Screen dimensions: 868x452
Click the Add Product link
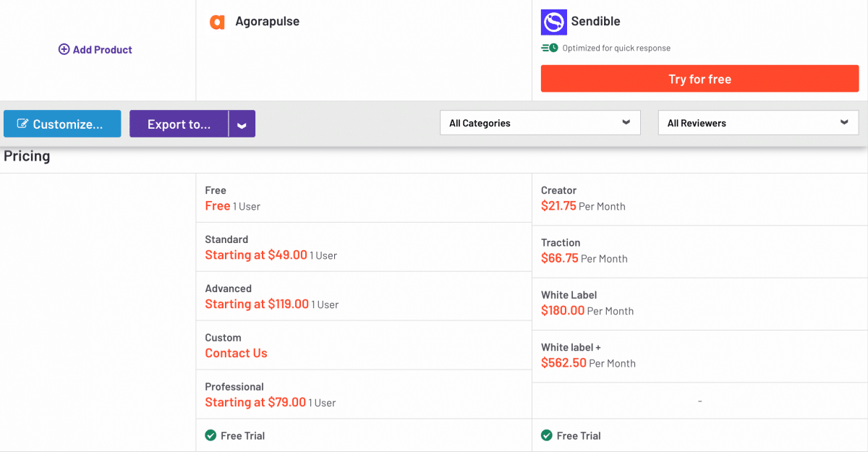click(102, 50)
